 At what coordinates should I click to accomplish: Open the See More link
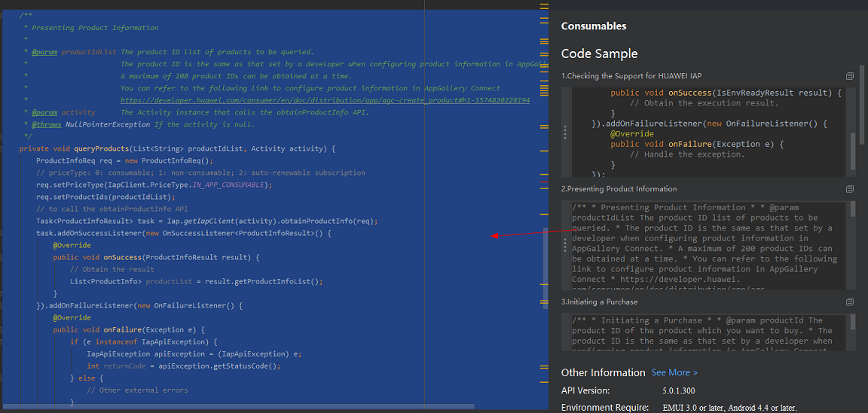(674, 372)
